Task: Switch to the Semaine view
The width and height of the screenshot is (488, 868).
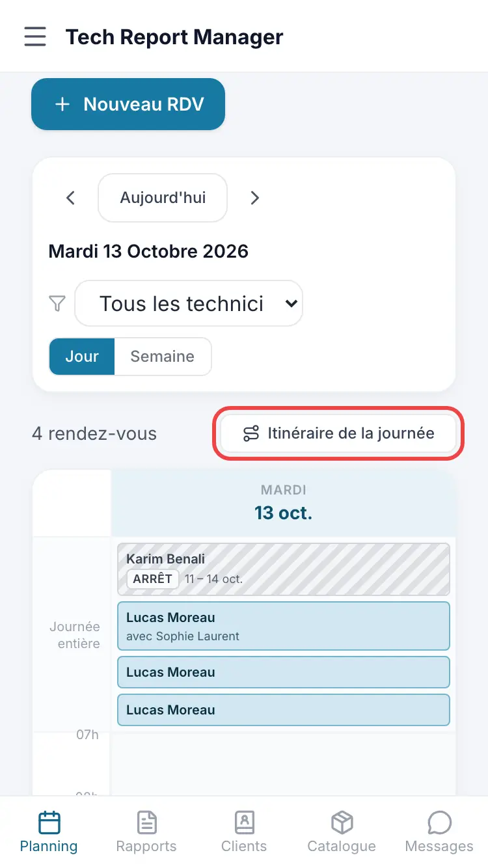Action: tap(163, 357)
